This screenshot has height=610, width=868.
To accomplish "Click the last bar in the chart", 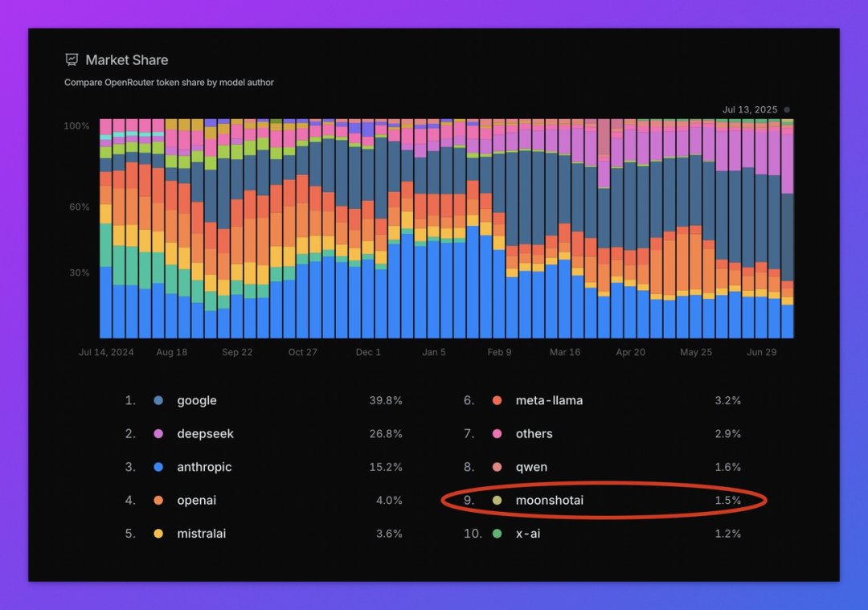I will coord(787,228).
